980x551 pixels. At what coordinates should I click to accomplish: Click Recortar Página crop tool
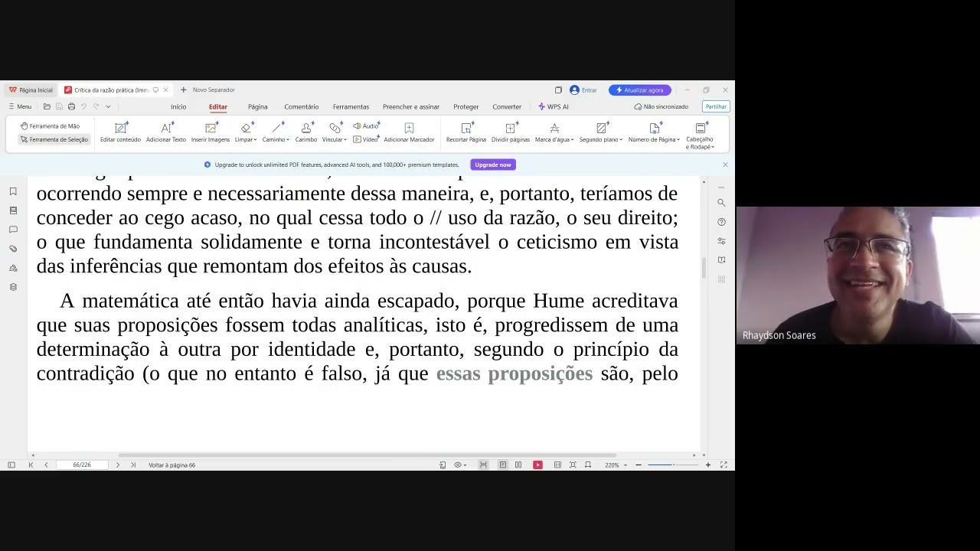tap(466, 132)
